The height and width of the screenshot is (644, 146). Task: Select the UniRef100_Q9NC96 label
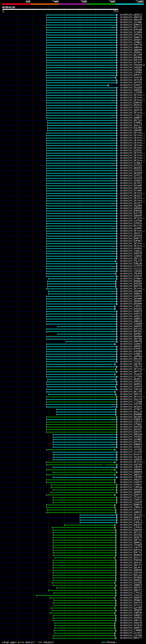click(x=131, y=321)
